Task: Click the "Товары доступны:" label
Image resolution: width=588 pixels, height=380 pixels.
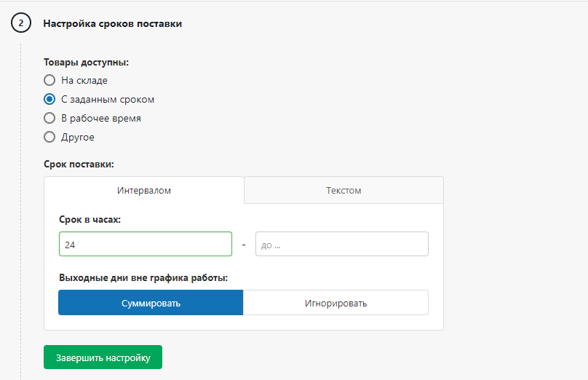Action: point(86,63)
